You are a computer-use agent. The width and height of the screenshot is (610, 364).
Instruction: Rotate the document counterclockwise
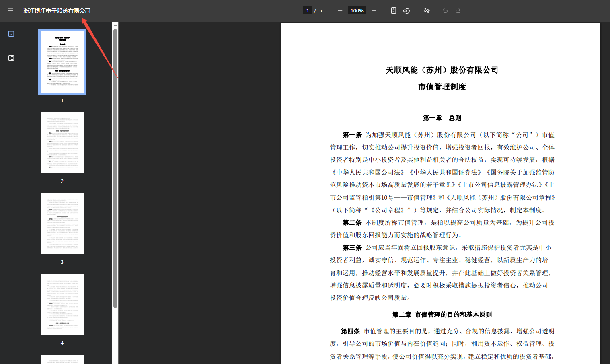tap(407, 11)
